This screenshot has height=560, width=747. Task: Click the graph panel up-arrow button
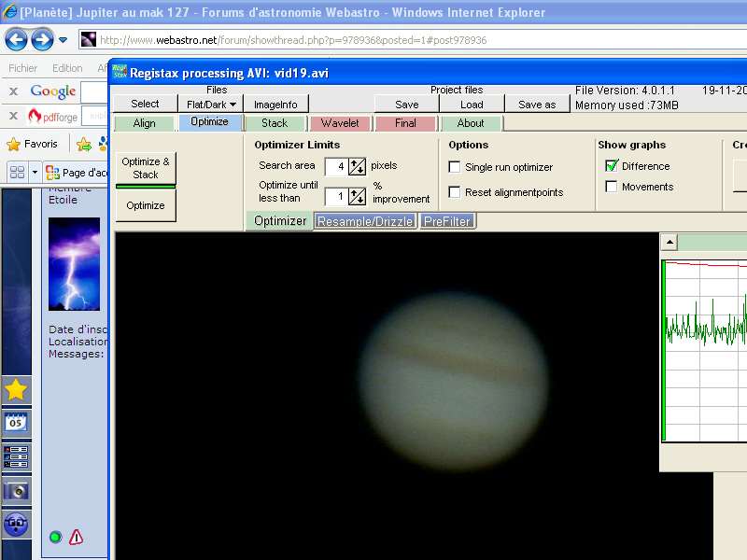point(669,242)
